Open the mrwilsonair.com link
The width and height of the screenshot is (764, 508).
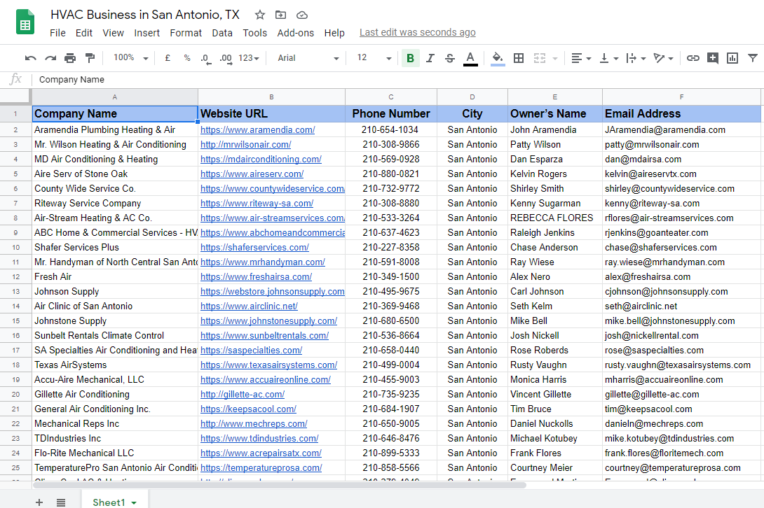[246, 145]
